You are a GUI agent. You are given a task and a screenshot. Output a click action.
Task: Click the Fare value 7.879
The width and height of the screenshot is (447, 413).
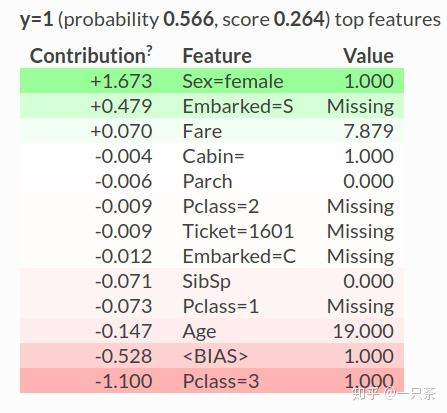[368, 131]
